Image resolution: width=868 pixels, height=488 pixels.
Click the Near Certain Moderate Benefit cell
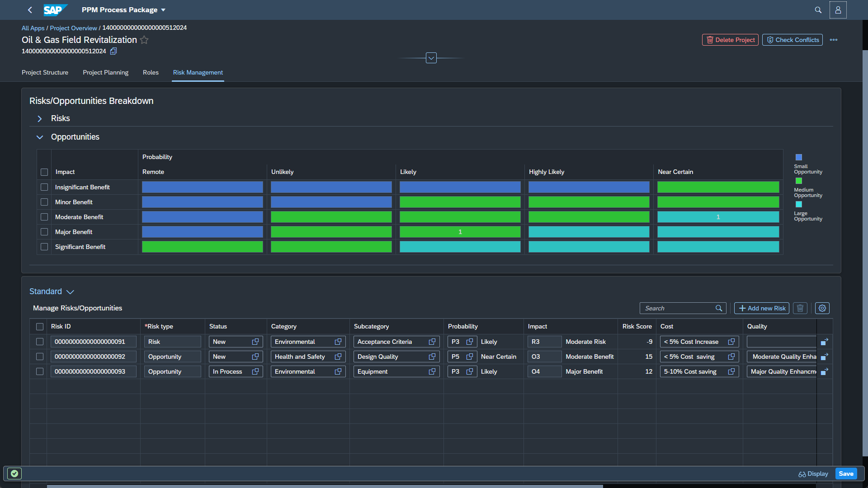[718, 217]
